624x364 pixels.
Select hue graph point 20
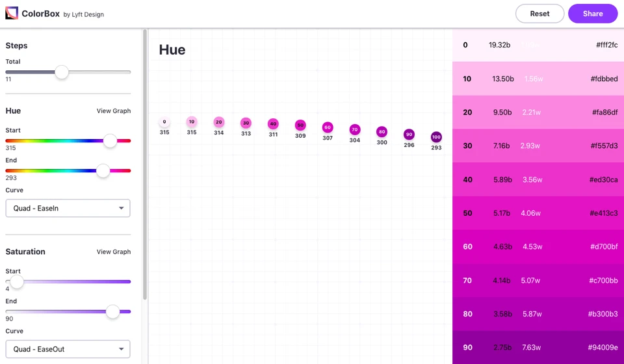[219, 122]
